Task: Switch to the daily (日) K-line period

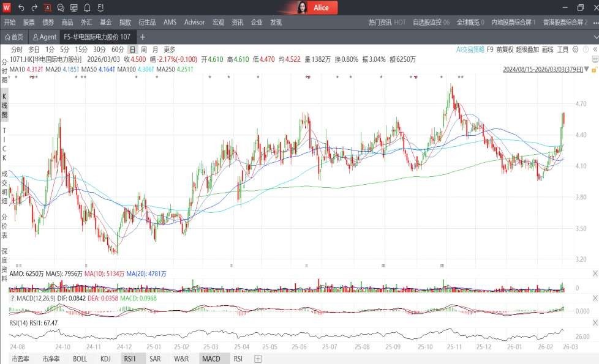Action: tap(132, 50)
